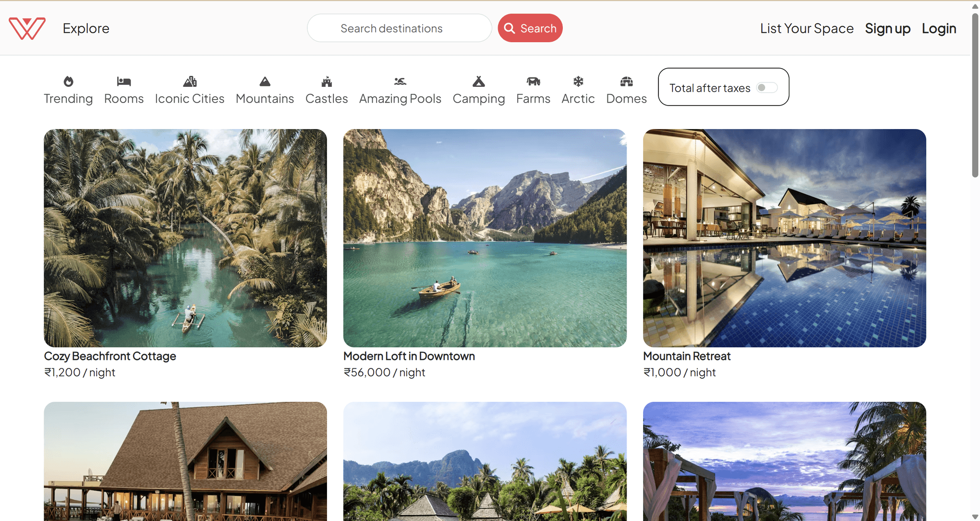
Task: Open the Login page
Action: pos(939,28)
